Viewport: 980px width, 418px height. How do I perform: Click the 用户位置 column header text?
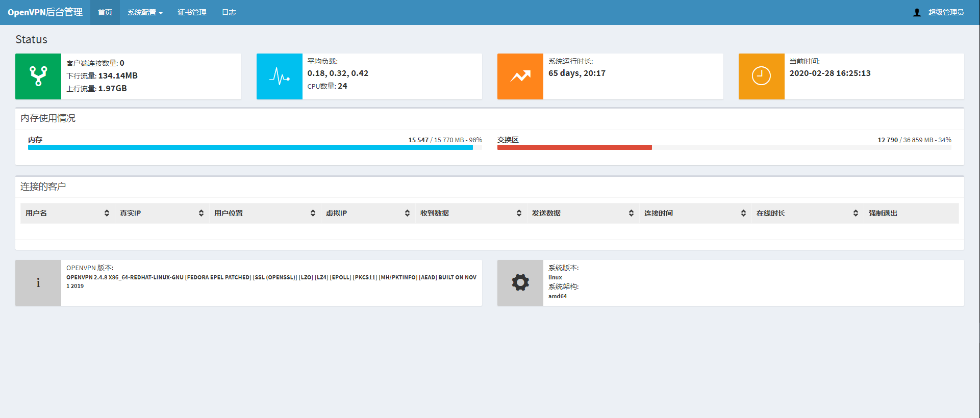(229, 213)
